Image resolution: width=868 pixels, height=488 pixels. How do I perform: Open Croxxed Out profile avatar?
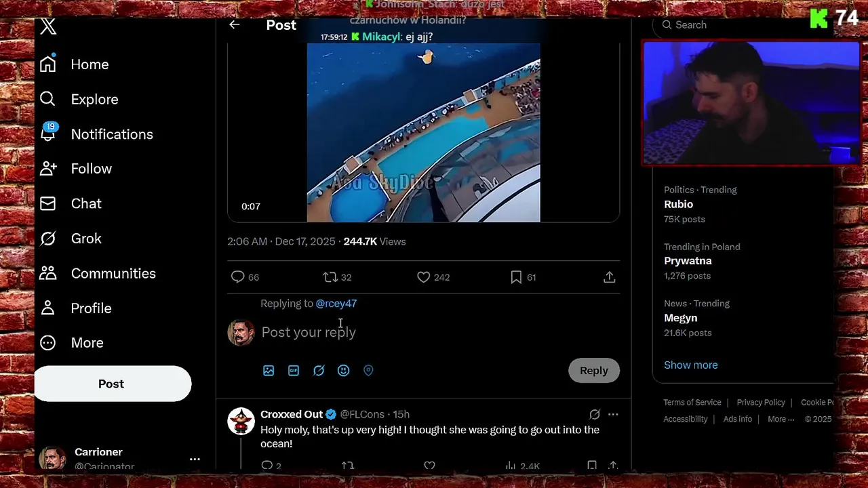[241, 421]
